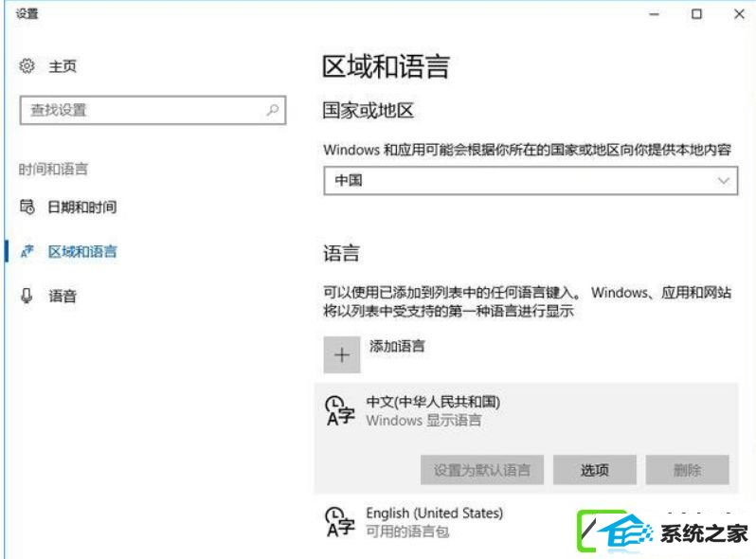Screen dimensions: 756x559
Task: Click the country dropdown chevron arrow
Action: [723, 181]
